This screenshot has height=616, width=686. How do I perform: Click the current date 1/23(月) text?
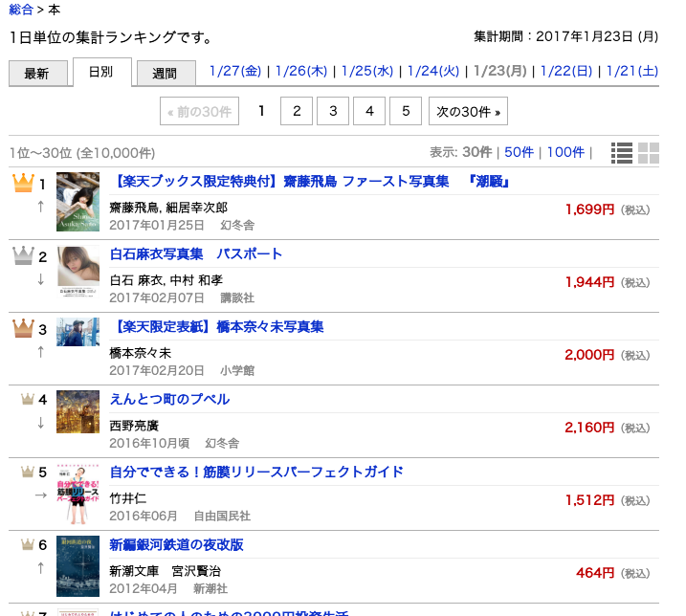(500, 71)
